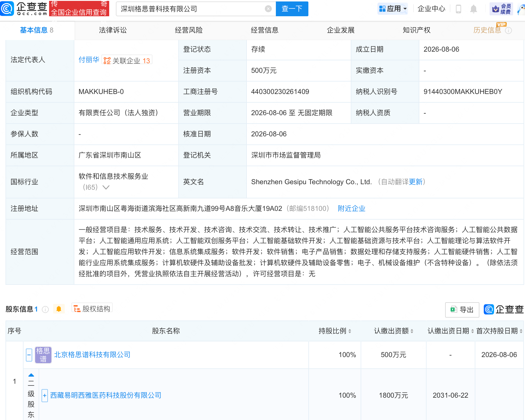Viewport: 525px width, 420px height.
Task: Open the mobile app icon
Action: coord(459,9)
